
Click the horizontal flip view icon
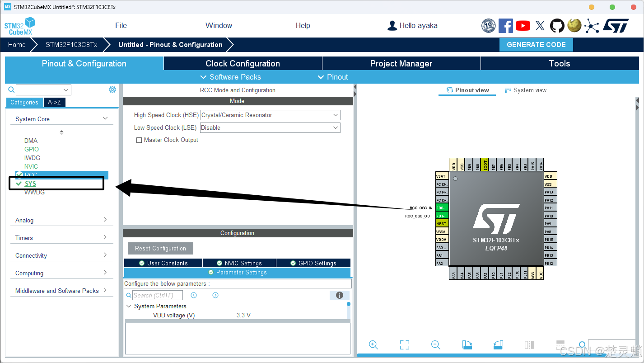click(529, 345)
